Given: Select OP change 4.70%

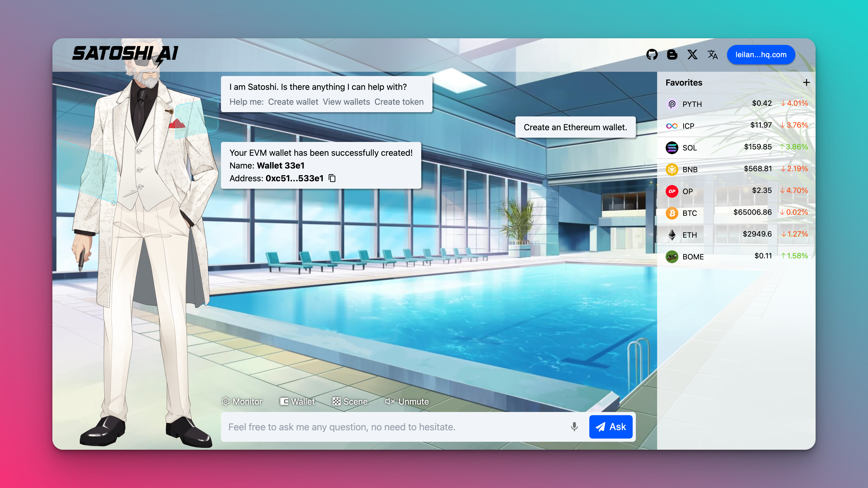Looking at the screenshot, I should point(794,190).
